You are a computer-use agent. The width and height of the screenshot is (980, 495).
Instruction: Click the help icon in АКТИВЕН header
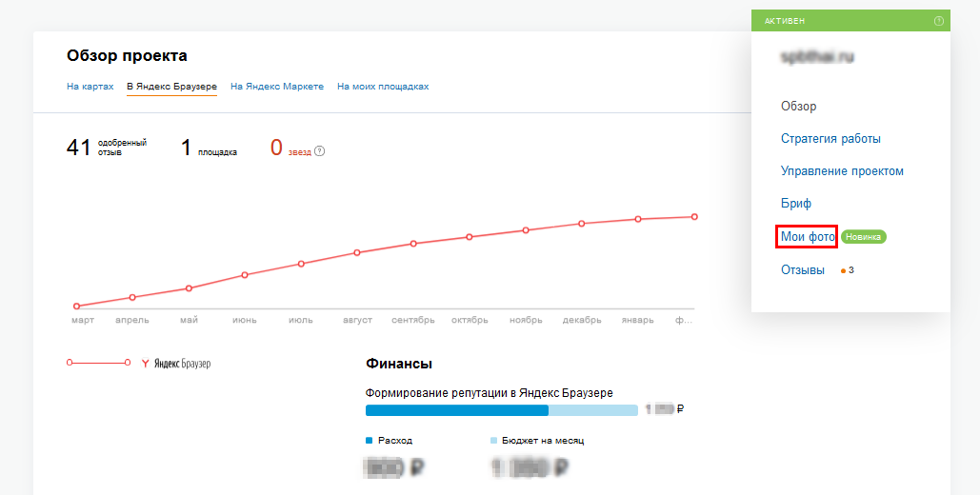click(939, 21)
